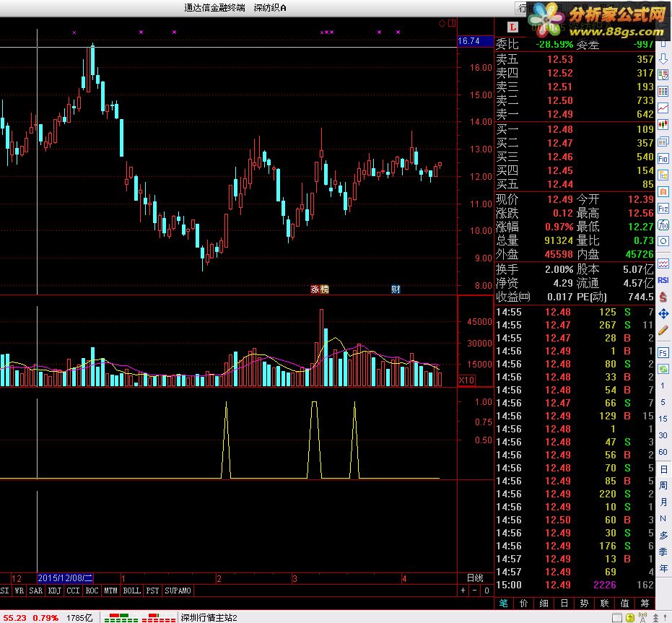
Task: Switch to the 笔 tick tab
Action: coord(504,604)
